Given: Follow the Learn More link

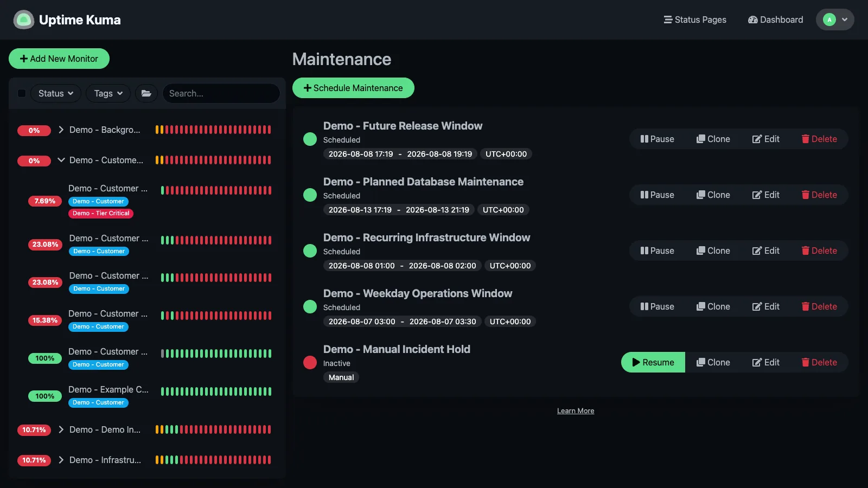Looking at the screenshot, I should [576, 411].
